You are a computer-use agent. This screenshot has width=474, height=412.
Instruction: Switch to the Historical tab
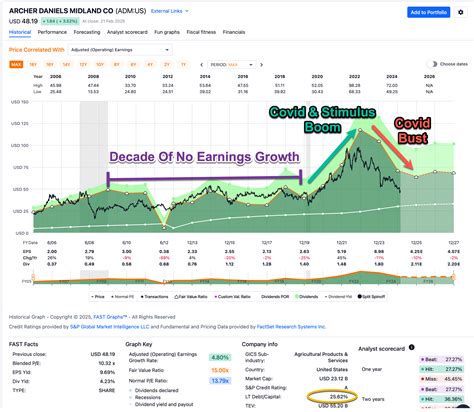20,32
